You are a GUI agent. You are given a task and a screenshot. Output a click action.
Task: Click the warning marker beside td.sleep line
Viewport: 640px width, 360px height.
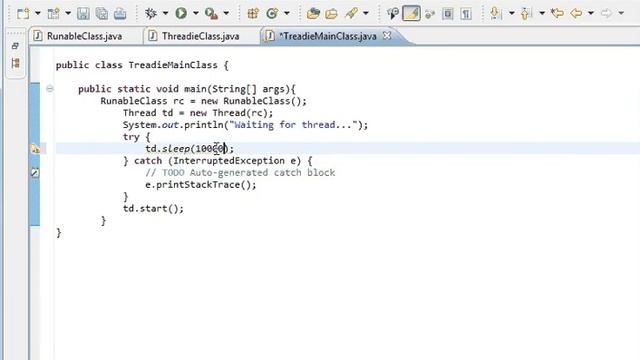click(x=36, y=149)
